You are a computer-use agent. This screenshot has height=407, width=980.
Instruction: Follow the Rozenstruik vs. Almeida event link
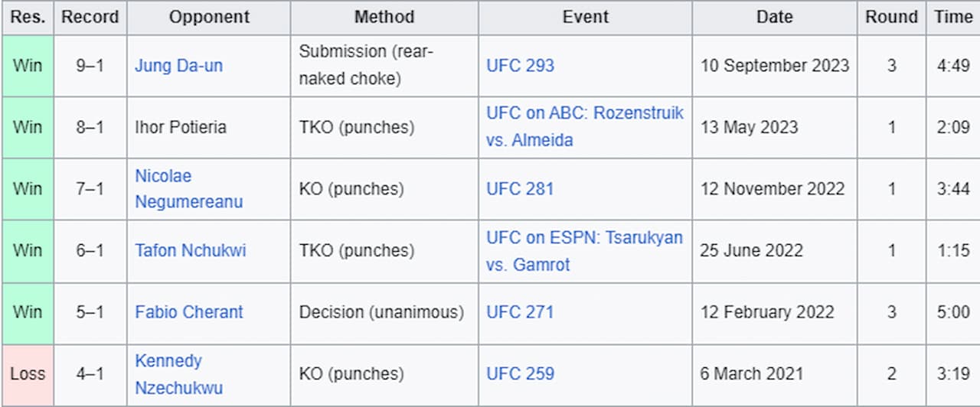585,127
